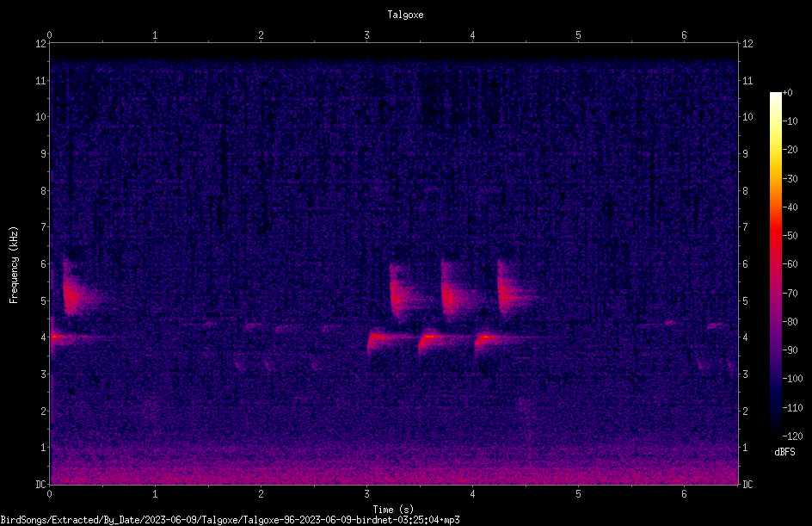Click the "-110" colorbar label
Image resolution: width=812 pixels, height=526 pixels.
(792, 408)
